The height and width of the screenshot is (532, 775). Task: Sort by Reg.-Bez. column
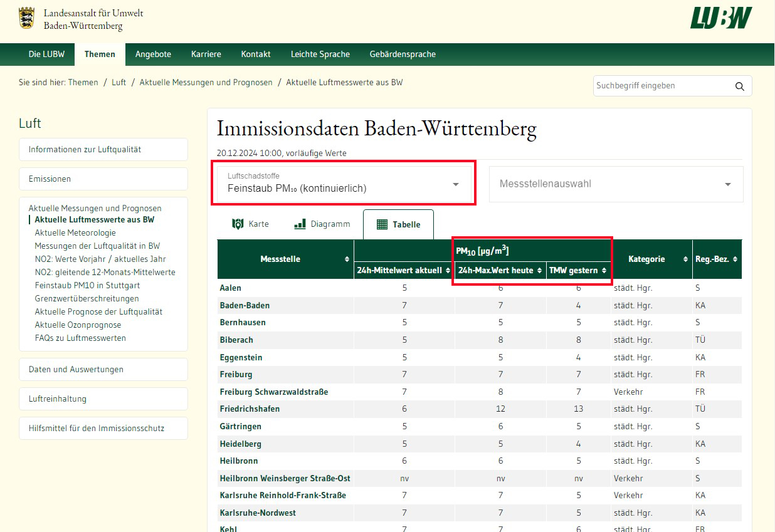click(x=735, y=259)
